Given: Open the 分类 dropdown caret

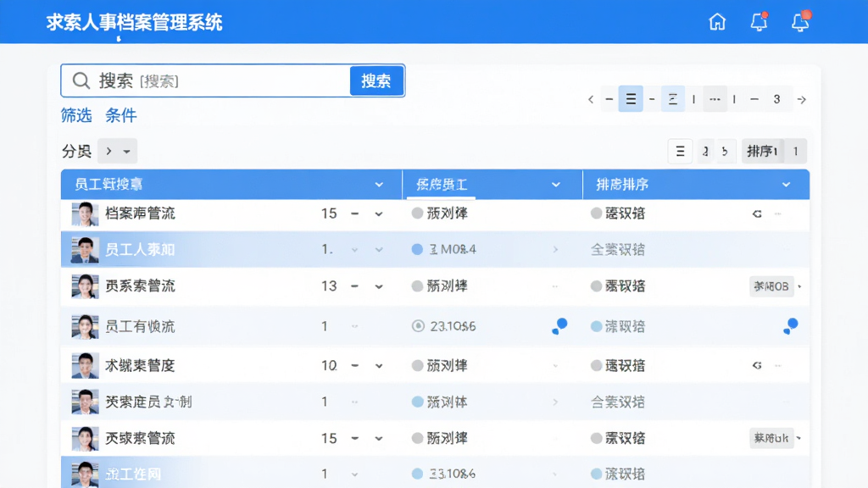Looking at the screenshot, I should click(x=127, y=152).
